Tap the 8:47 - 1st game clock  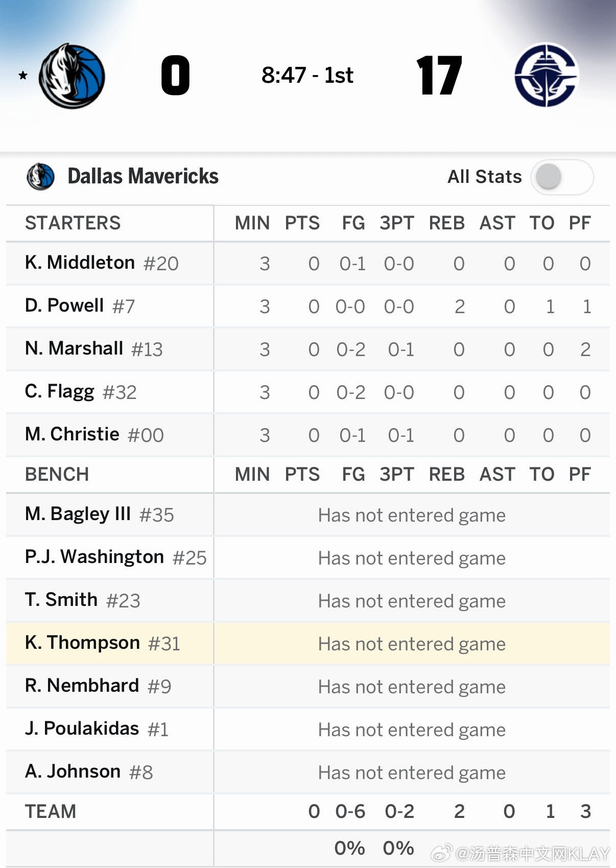point(307,76)
